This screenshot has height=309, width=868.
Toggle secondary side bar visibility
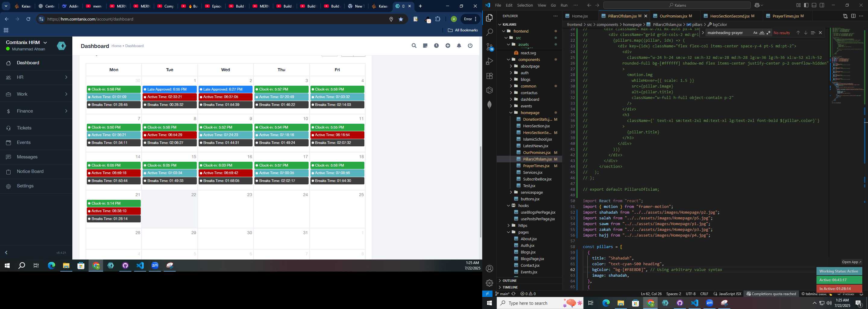coord(822,5)
